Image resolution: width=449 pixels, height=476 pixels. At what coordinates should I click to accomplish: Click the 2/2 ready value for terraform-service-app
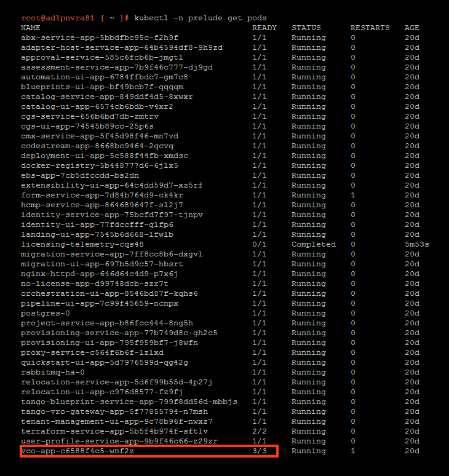(259, 431)
